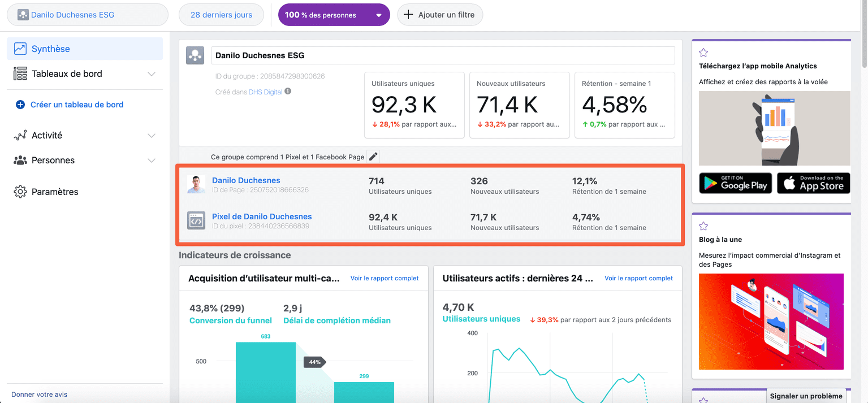This screenshot has height=403, width=868.
Task: Star the Téléchargez l'app mobile Analytics card
Action: click(x=703, y=53)
